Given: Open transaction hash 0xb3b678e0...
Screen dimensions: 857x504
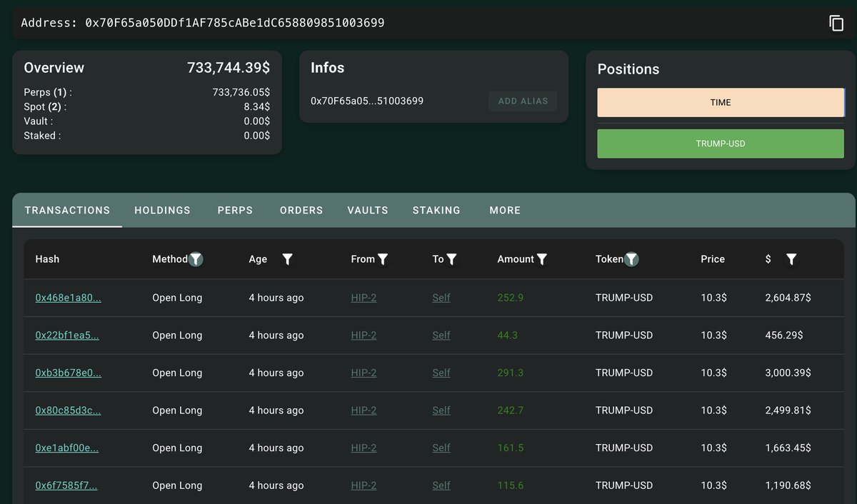Looking at the screenshot, I should [68, 373].
